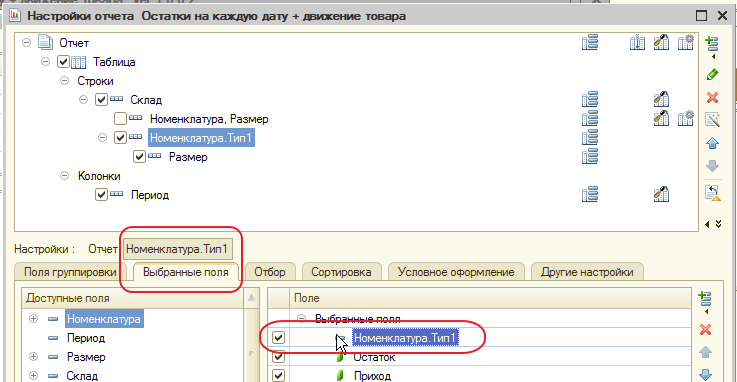This screenshot has width=737, height=382.
Task: Click the selected-fields list icon in the Отчет row
Action: (x=590, y=43)
